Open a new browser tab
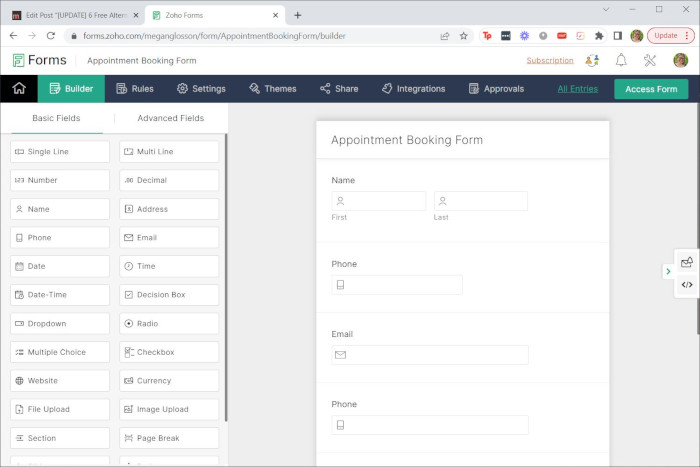Screen dimensions: 700x467 pyautogui.click(x=297, y=15)
